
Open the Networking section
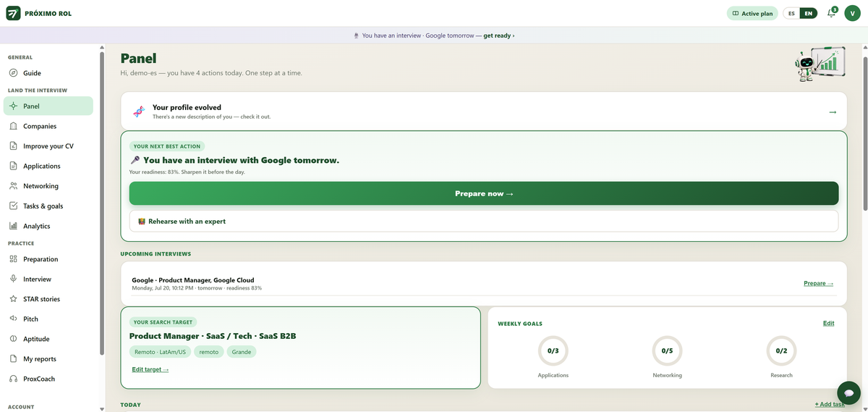[x=48, y=186]
